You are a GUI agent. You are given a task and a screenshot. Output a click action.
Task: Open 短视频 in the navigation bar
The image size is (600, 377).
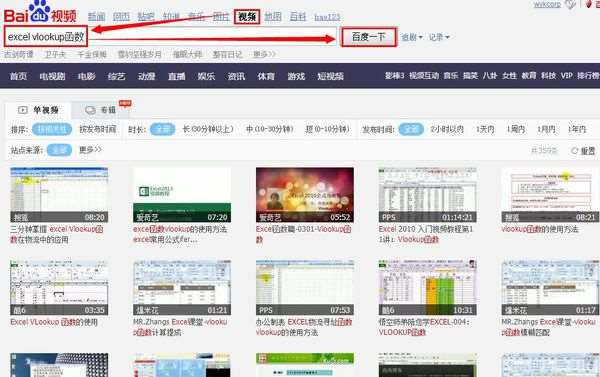point(330,76)
